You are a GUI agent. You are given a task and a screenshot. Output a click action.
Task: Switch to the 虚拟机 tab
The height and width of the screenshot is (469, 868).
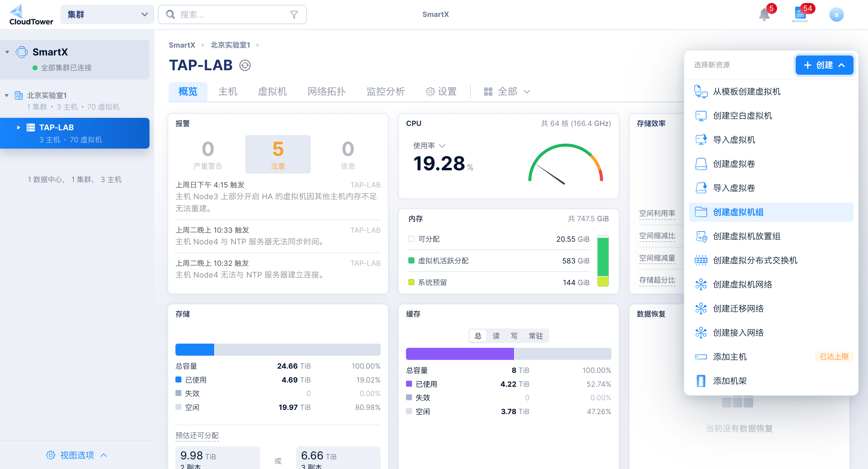[x=272, y=91]
